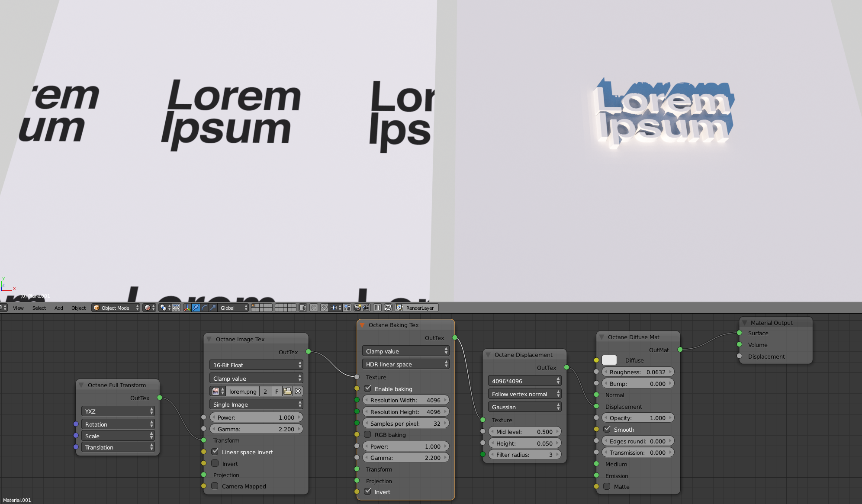Click the OpenGL render image camera icon

point(357,308)
